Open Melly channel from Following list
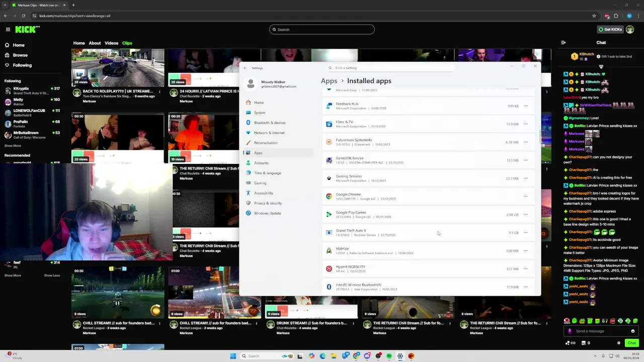 pos(31,102)
